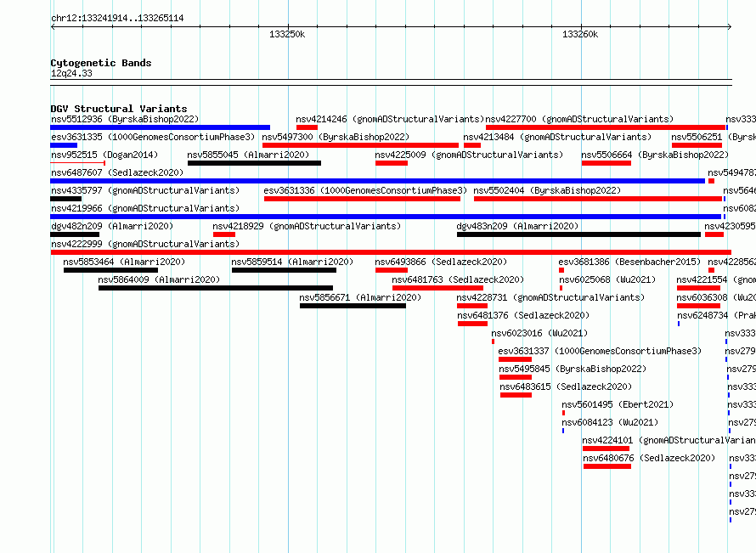Viewport: 756px width, 553px height.
Task: Select the blue bar under nsv4219966
Action: [386, 217]
